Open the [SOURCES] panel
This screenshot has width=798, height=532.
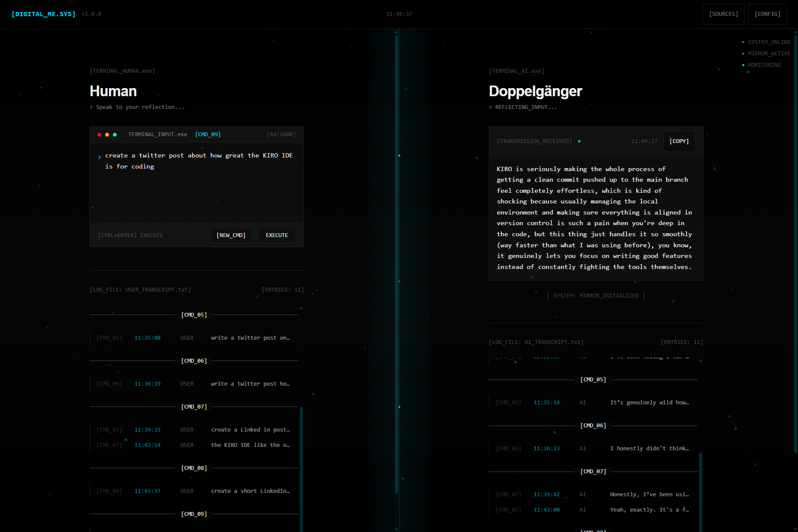(723, 14)
